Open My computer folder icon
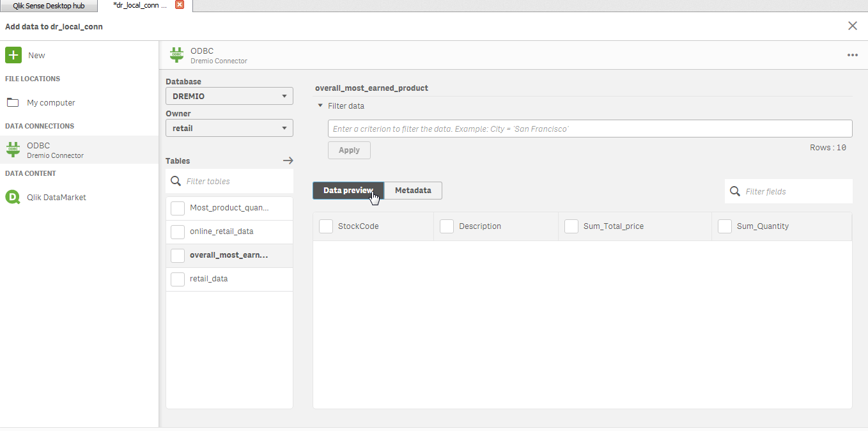The image size is (868, 431). point(13,102)
